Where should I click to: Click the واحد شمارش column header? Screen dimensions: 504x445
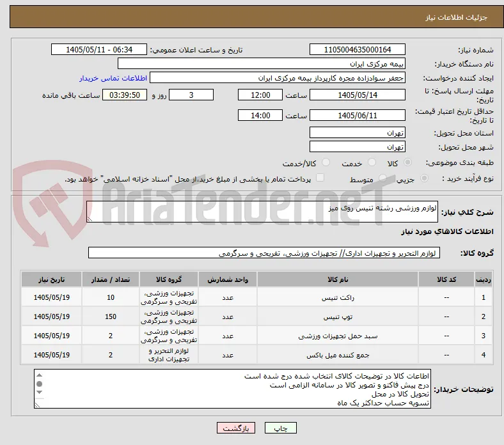pyautogui.click(x=228, y=279)
